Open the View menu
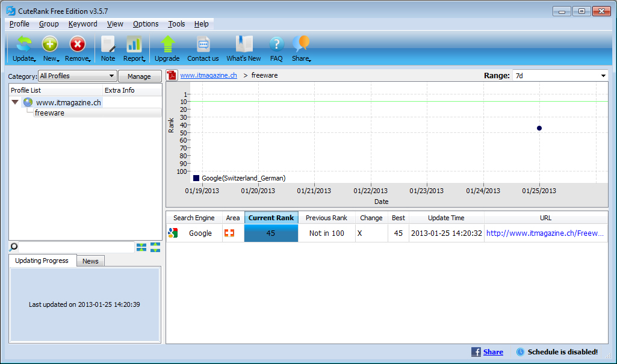The image size is (617, 364). coord(115,24)
